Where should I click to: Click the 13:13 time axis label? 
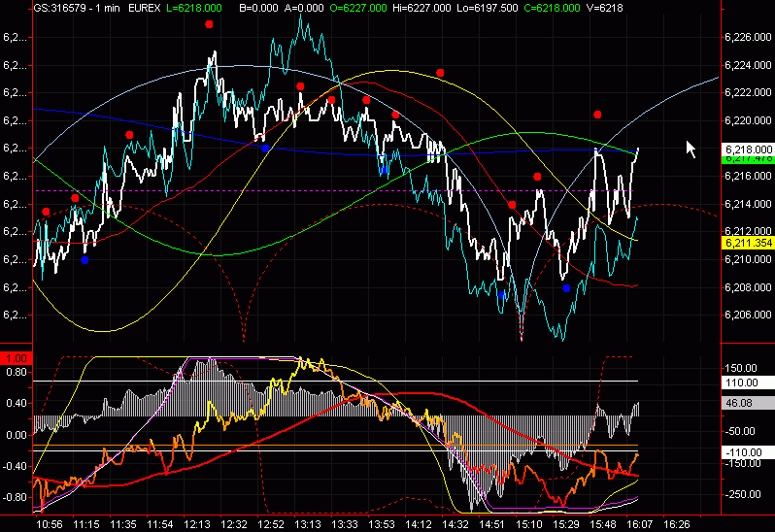[308, 524]
